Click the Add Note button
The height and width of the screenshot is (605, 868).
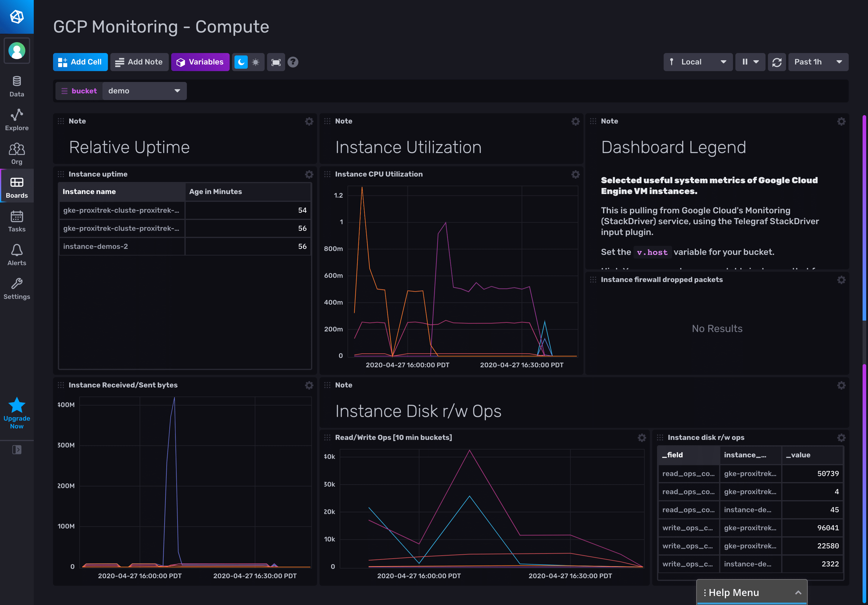click(x=139, y=62)
